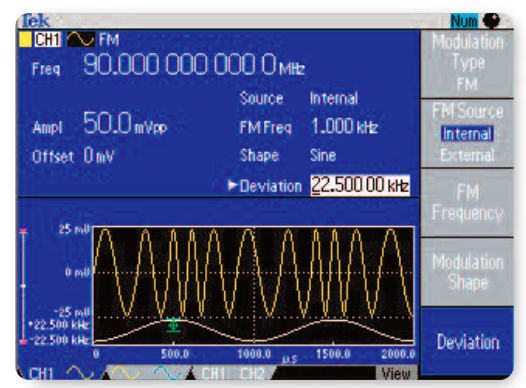Click the Deviation 22.500 00 kHz input field

pyautogui.click(x=360, y=185)
